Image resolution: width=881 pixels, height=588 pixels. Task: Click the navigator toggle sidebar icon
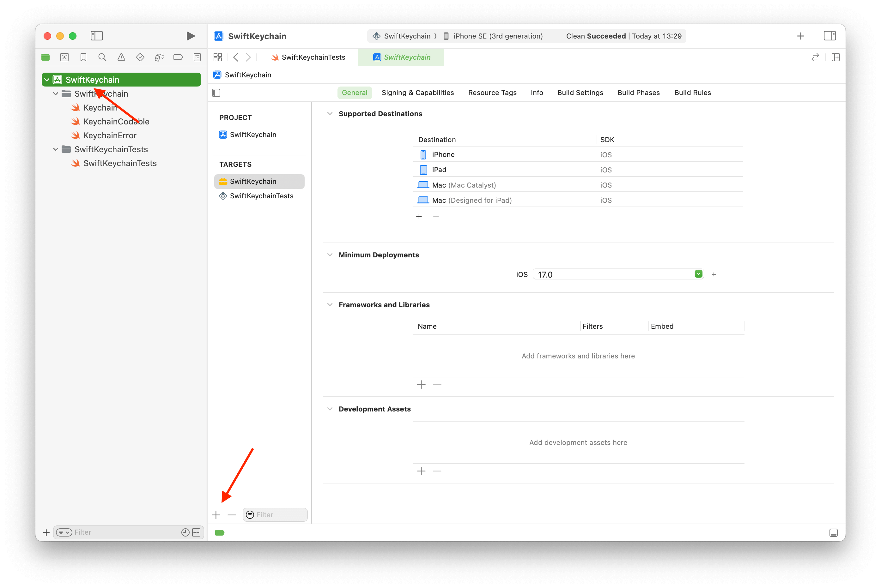click(97, 35)
